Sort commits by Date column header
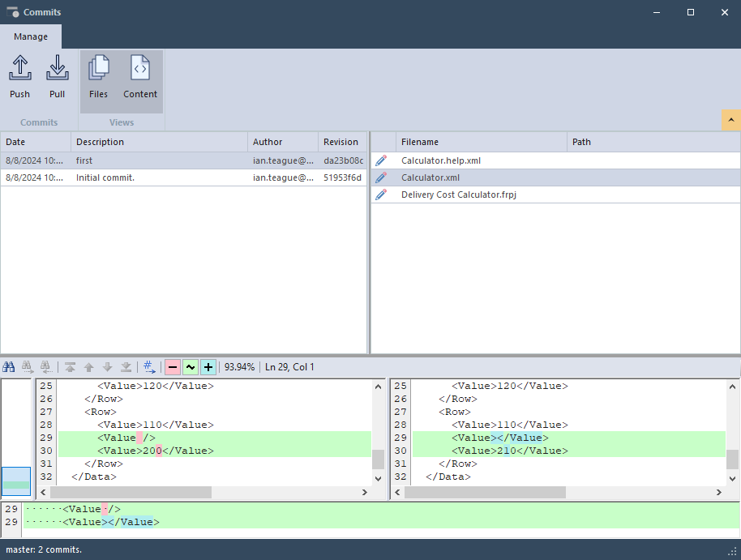Screen dimensions: 741x560 click(x=36, y=142)
